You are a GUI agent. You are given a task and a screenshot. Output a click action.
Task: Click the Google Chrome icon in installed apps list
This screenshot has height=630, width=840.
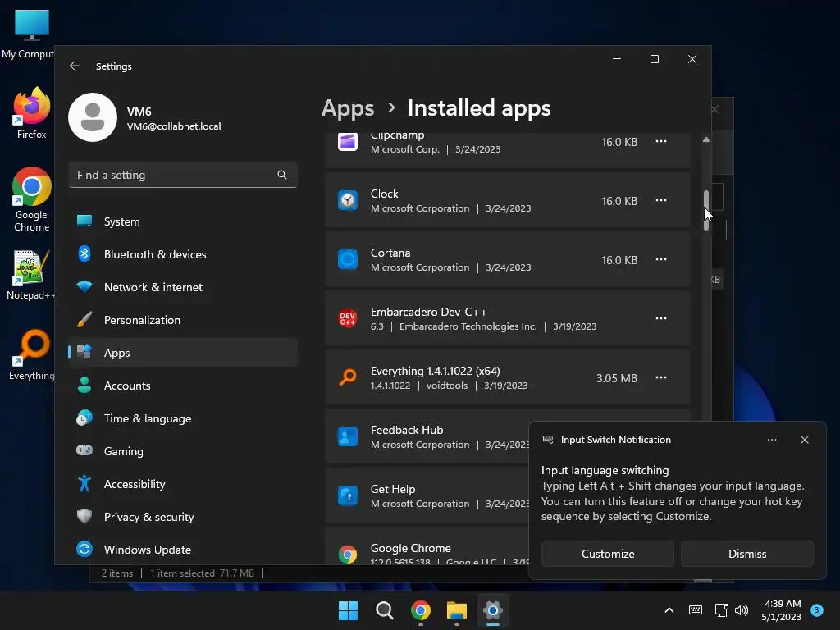[348, 555]
